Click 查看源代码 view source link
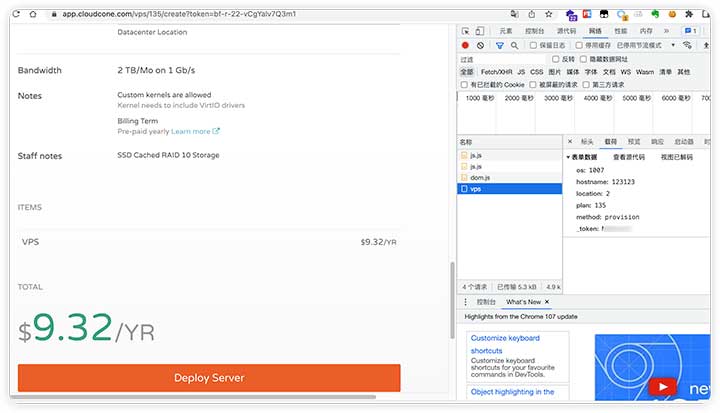The width and height of the screenshot is (720, 413). click(629, 157)
